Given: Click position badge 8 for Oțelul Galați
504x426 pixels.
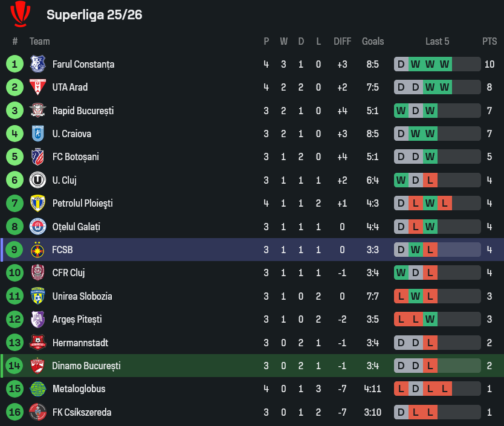Looking at the screenshot, I should (15, 227).
